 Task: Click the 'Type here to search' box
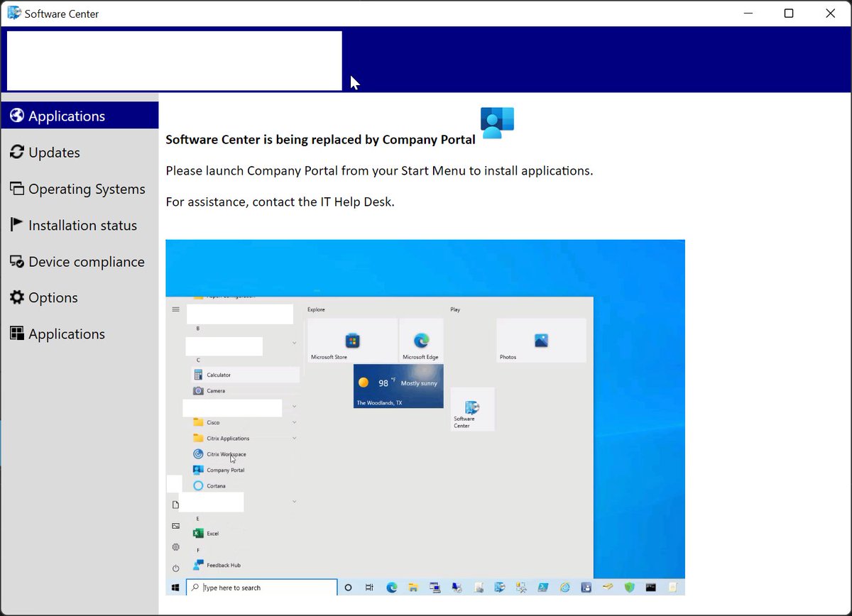tap(261, 588)
